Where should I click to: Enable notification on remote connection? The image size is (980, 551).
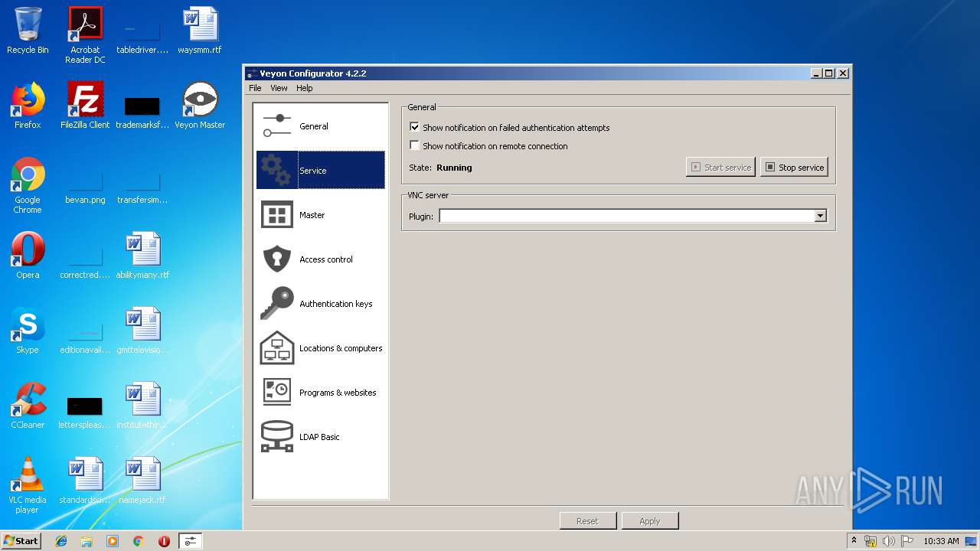414,145
